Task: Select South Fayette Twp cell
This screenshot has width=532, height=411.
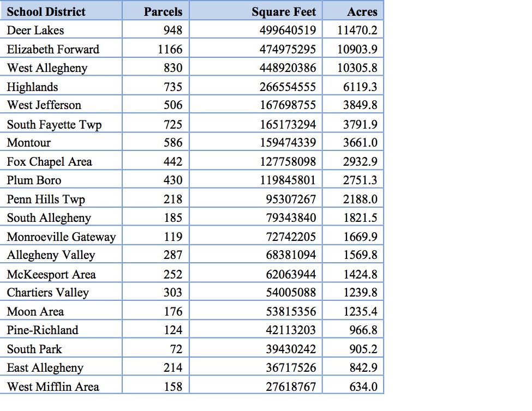Action: (x=54, y=124)
